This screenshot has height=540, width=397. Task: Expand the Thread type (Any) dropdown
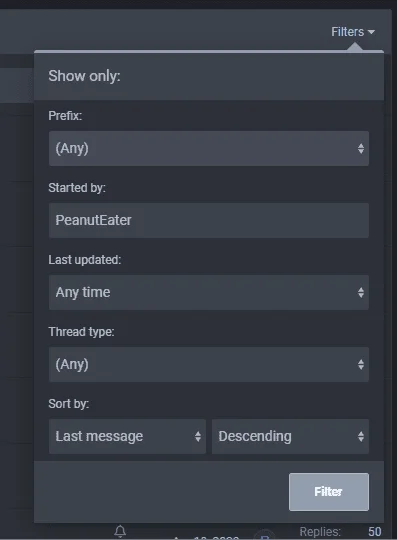coord(209,364)
